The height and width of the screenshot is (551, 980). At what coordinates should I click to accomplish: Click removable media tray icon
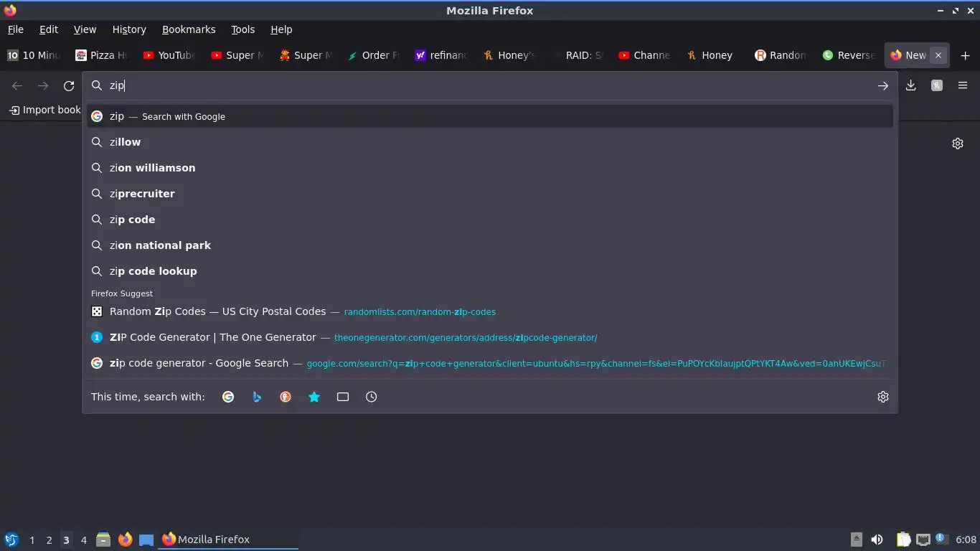pos(856,540)
